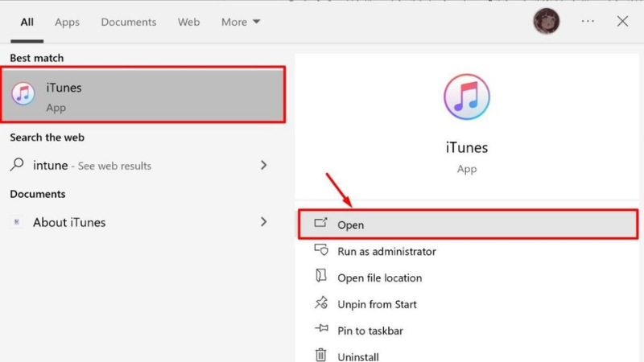Click the Run as administrator shield icon
644x362 pixels.
(321, 250)
